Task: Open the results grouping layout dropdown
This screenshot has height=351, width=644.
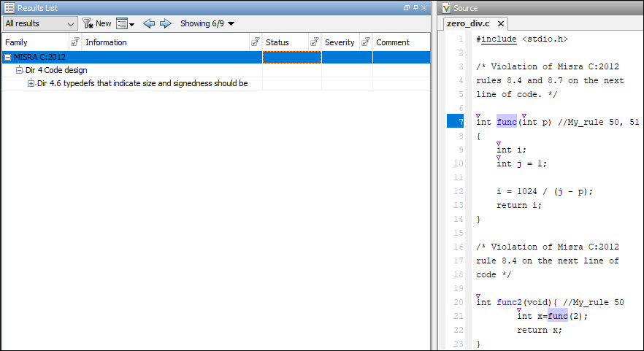Action: click(126, 23)
